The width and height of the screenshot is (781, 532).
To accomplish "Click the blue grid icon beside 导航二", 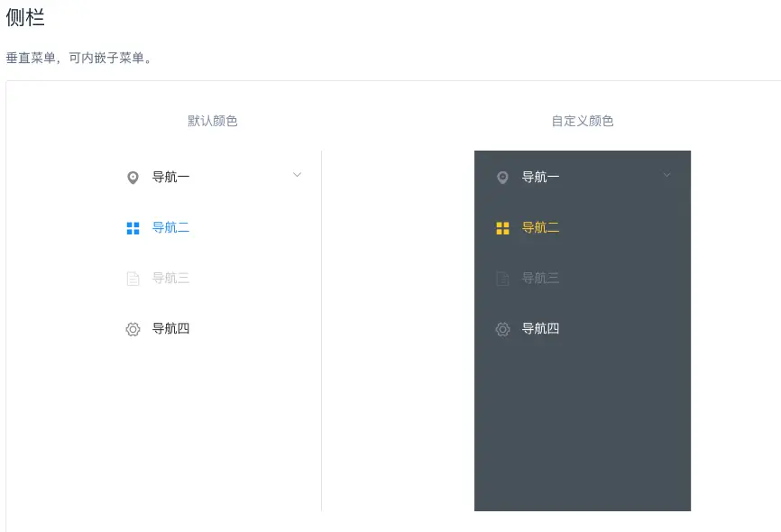I will (133, 228).
